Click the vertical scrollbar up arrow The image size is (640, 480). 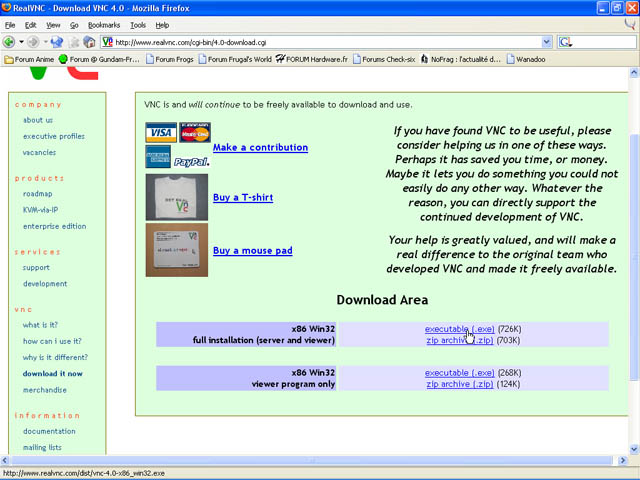point(634,73)
